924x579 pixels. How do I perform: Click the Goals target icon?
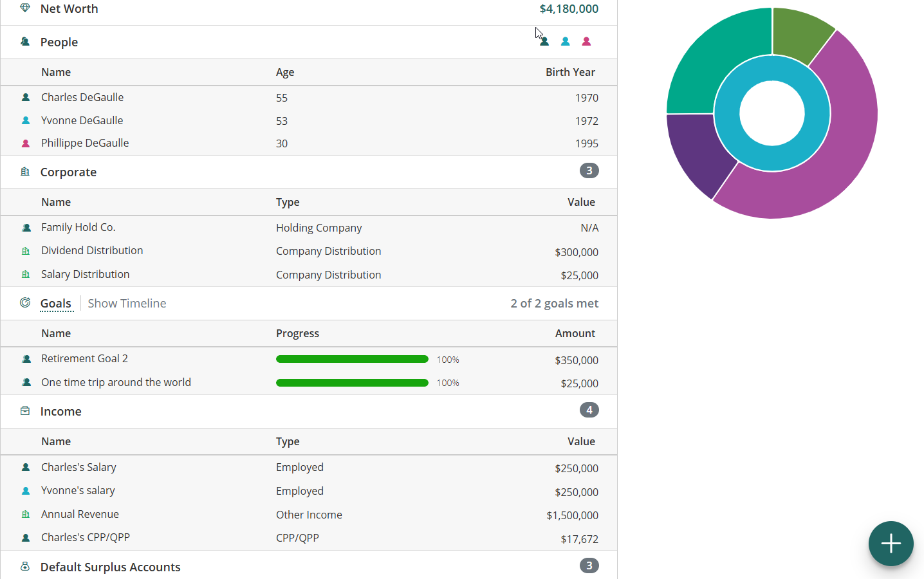[25, 302]
